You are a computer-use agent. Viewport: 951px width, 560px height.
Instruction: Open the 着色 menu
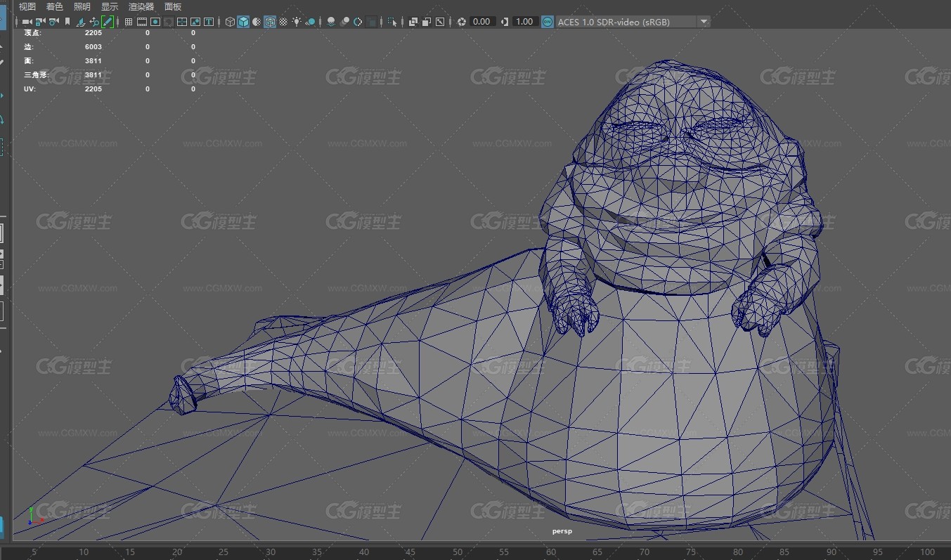55,6
